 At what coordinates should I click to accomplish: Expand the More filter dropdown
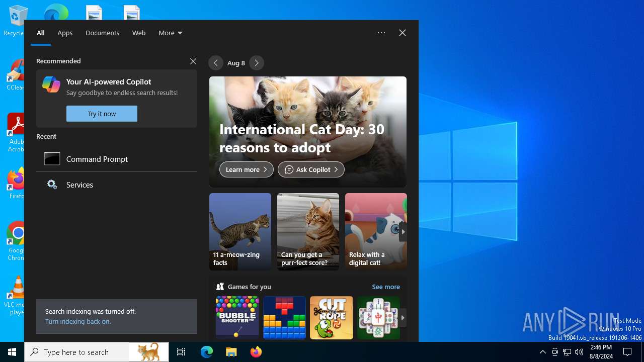tap(171, 33)
